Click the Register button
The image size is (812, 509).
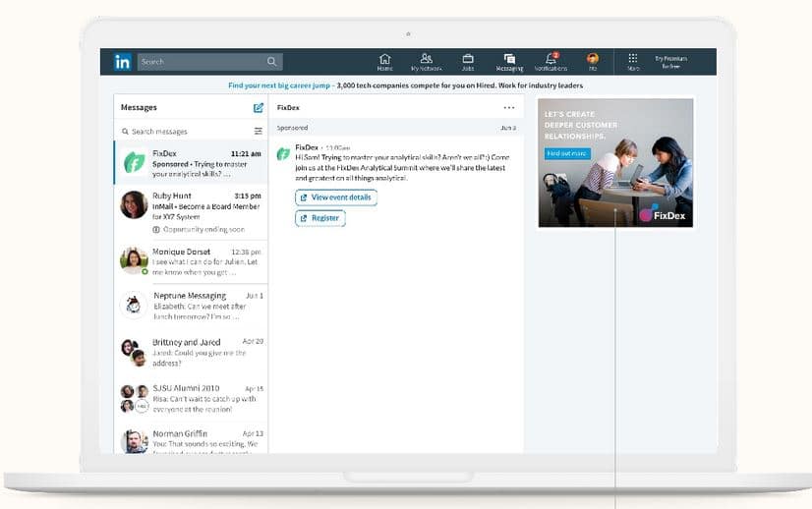(x=320, y=218)
